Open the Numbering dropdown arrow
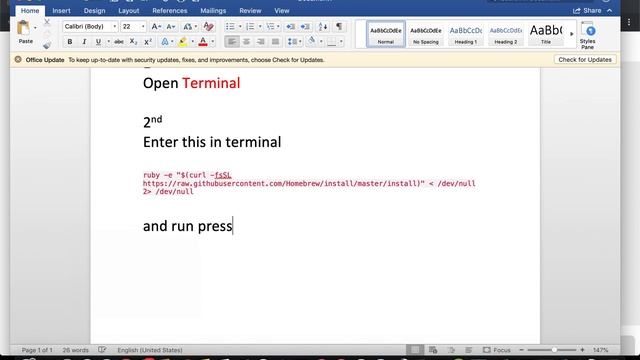The height and width of the screenshot is (360, 640). (x=260, y=27)
